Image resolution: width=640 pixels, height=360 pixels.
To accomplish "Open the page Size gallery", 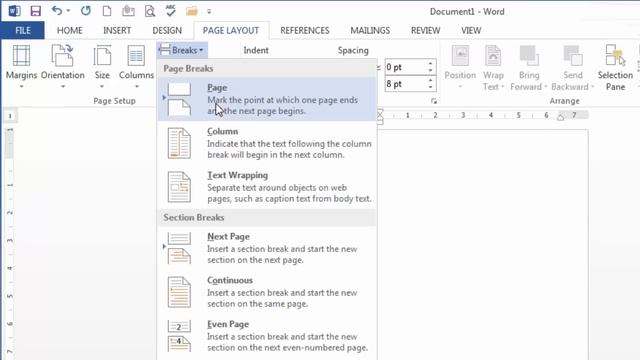I will pyautogui.click(x=102, y=66).
